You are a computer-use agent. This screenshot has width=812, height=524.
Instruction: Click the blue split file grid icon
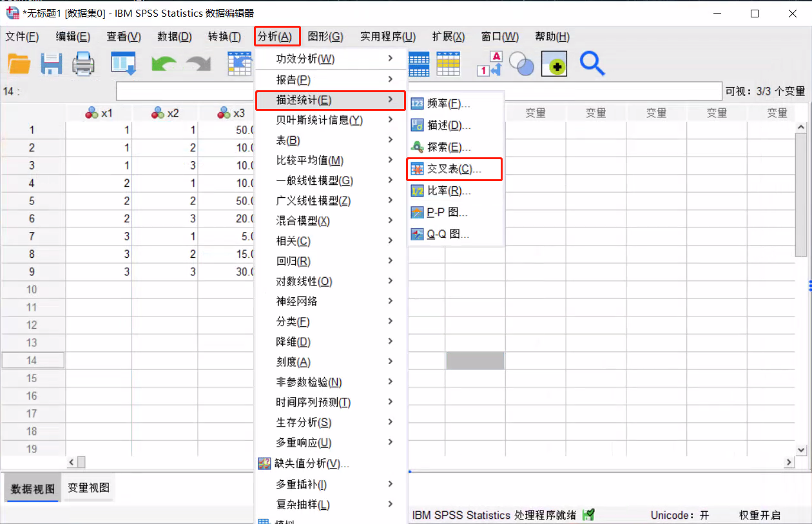point(419,63)
